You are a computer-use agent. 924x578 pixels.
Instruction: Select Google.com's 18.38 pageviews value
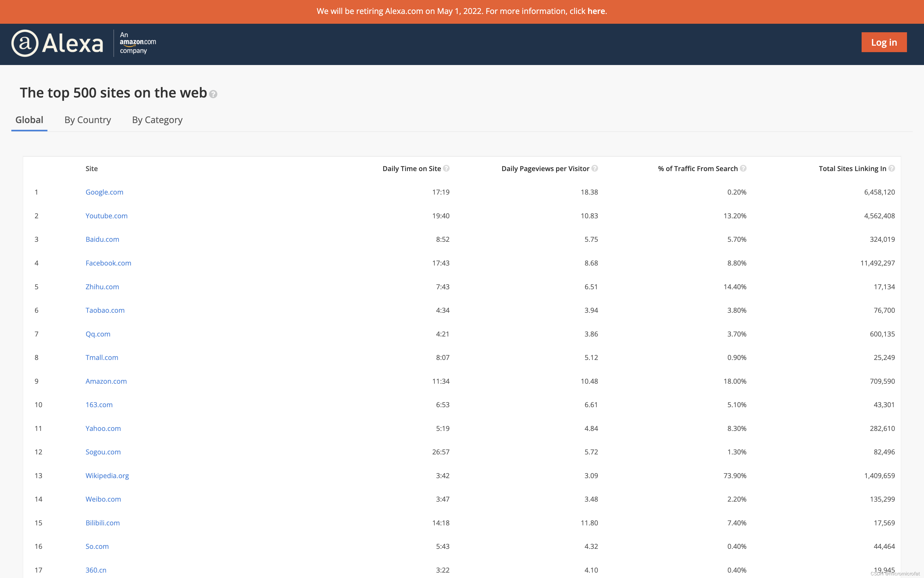coord(589,192)
